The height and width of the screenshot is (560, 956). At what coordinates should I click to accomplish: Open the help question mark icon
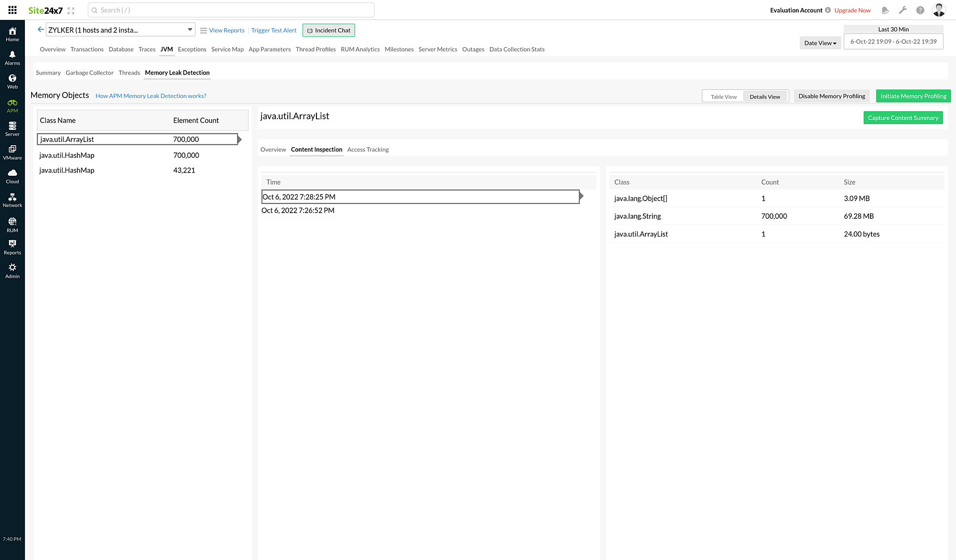coord(920,10)
